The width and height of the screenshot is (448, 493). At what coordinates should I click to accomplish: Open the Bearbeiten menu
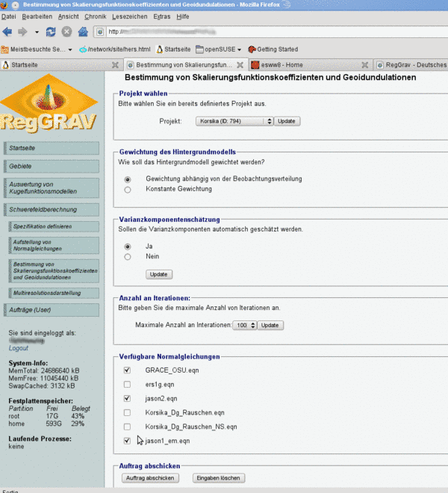tap(37, 16)
